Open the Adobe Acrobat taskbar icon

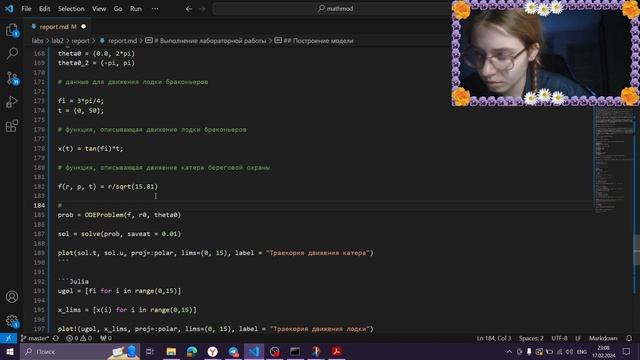[337, 351]
